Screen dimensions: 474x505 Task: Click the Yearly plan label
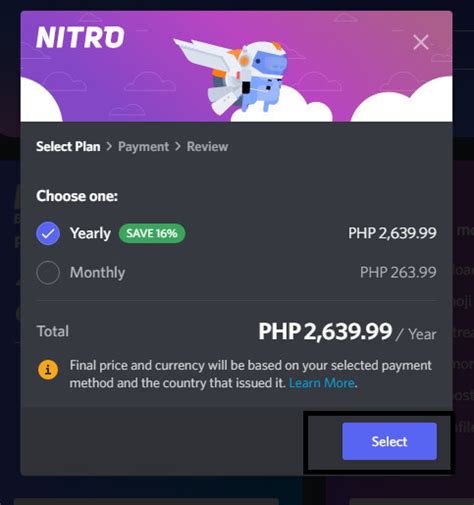point(90,233)
